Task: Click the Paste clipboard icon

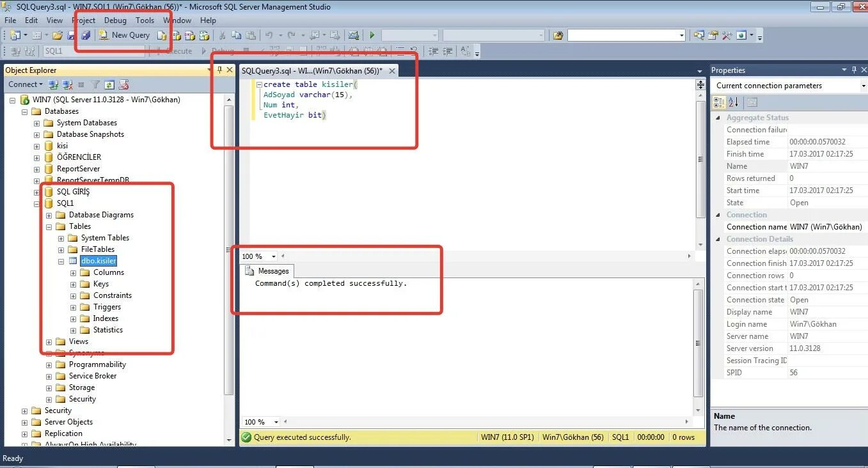Action: tap(251, 35)
